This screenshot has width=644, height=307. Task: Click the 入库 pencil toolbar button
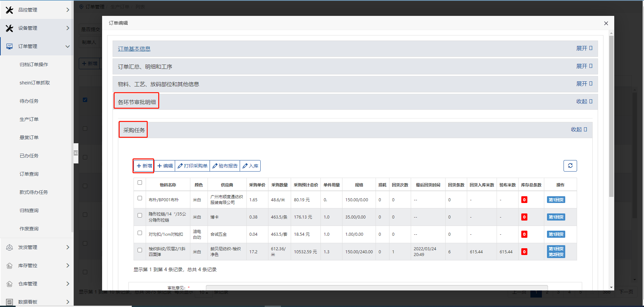click(x=250, y=166)
